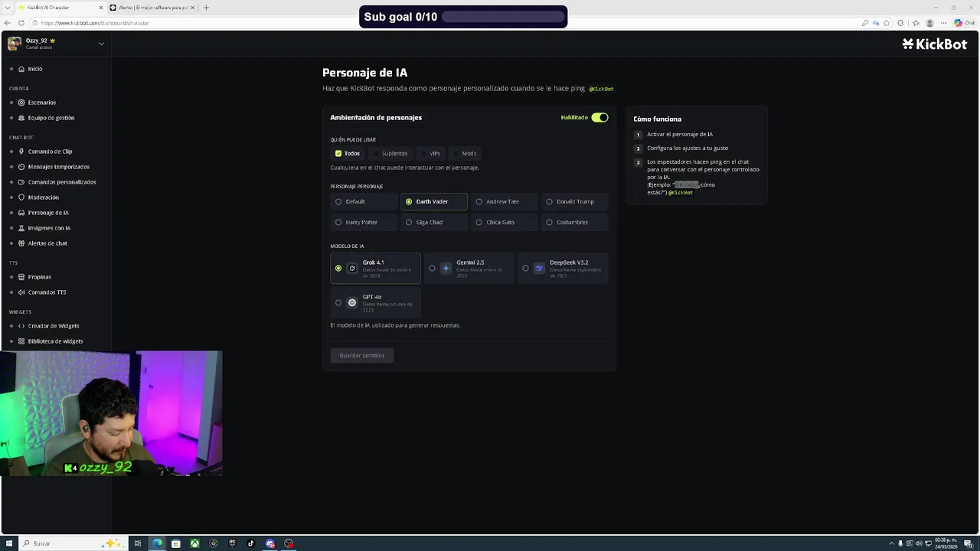Open Equipo de gestión page
This screenshot has height=551, width=980.
pyautogui.click(x=51, y=118)
